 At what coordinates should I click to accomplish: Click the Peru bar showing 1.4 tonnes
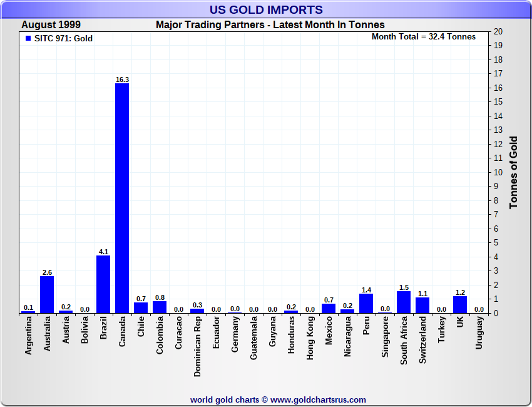(366, 303)
